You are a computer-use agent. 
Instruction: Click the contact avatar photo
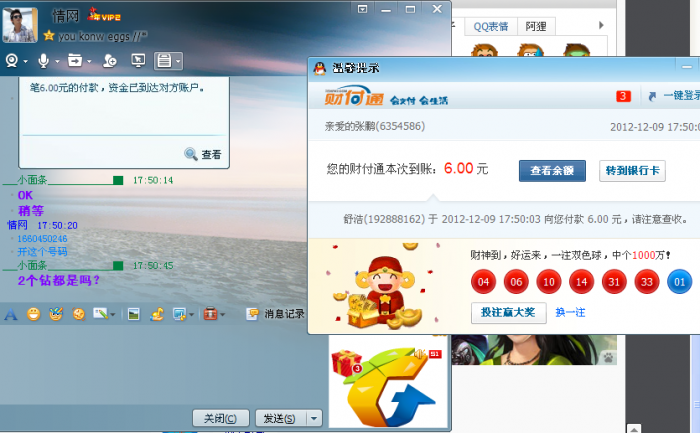tap(20, 25)
